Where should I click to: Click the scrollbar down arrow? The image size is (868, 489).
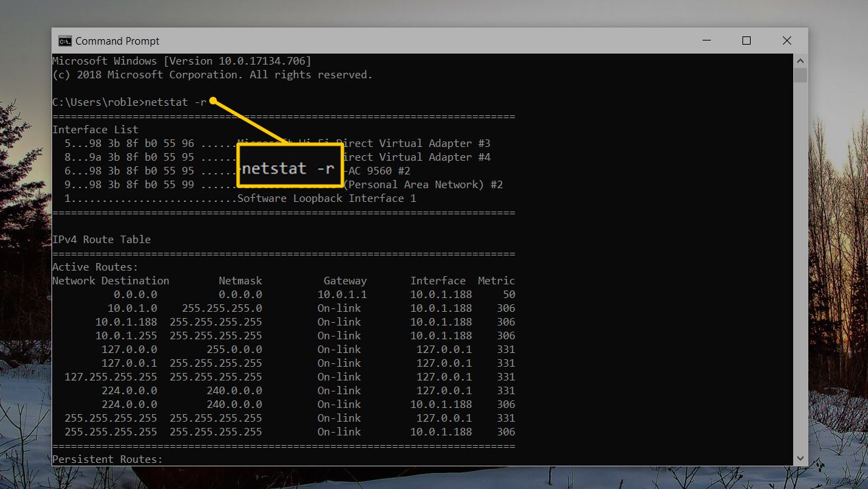(x=800, y=458)
